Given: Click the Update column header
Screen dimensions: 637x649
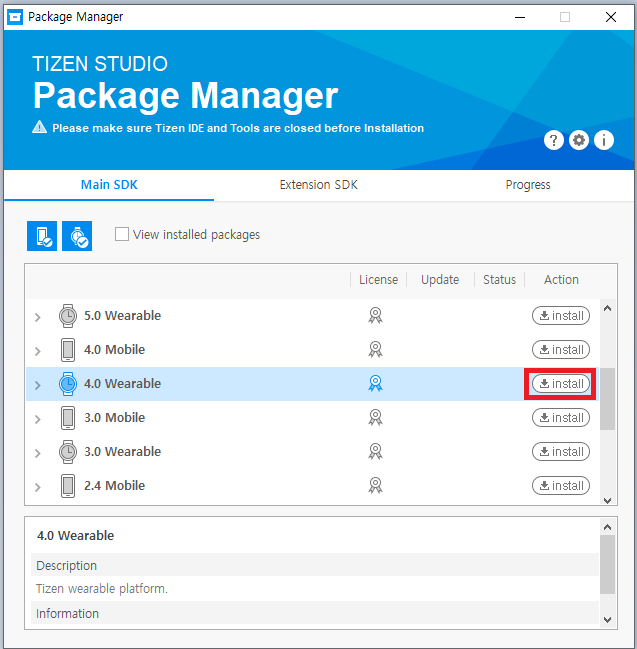Looking at the screenshot, I should coord(440,280).
